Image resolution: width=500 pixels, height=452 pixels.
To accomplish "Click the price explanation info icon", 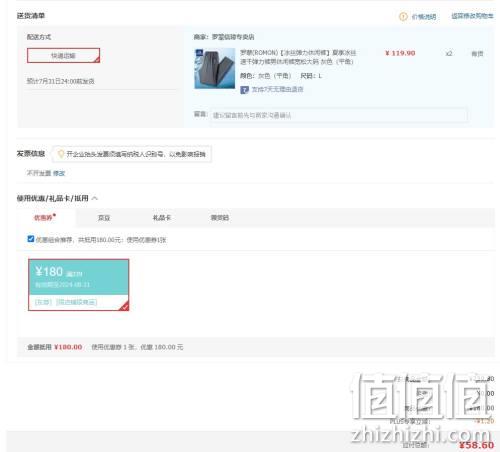I will pyautogui.click(x=403, y=16).
